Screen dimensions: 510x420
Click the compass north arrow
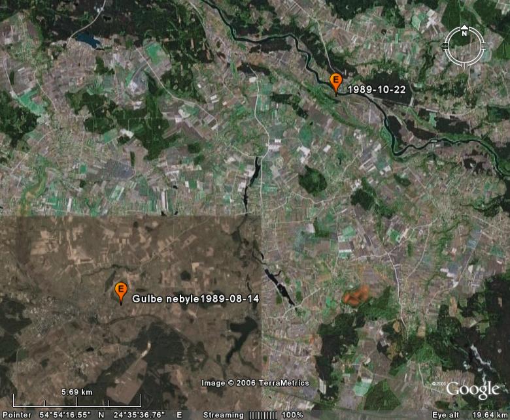click(x=464, y=29)
